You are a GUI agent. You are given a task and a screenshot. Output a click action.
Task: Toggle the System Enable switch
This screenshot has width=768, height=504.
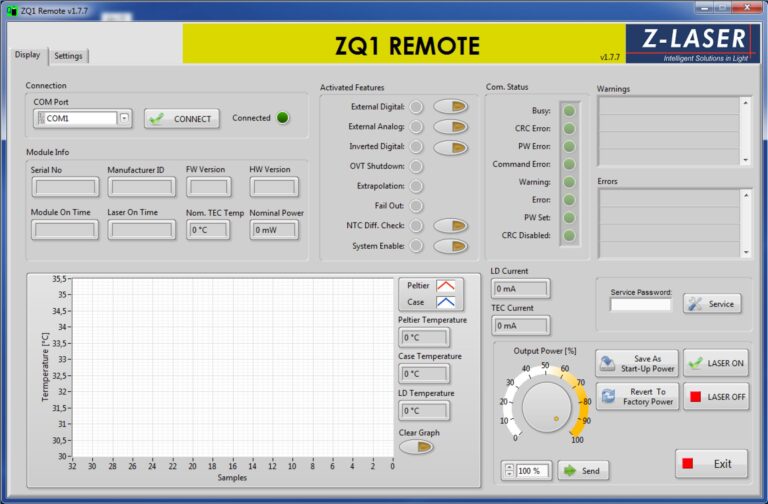(451, 246)
